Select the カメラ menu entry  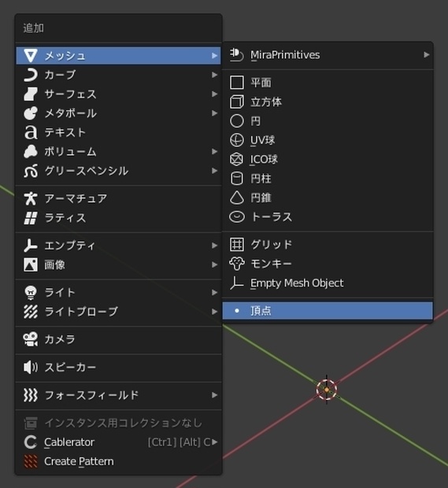pos(118,339)
